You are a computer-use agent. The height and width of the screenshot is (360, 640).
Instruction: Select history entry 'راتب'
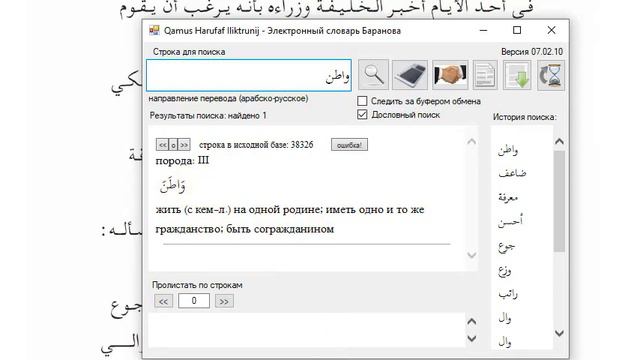[508, 294]
